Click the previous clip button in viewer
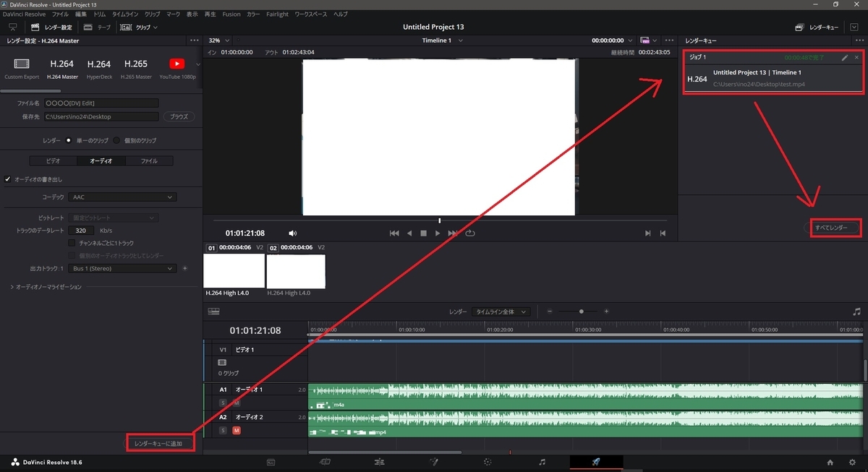The height and width of the screenshot is (472, 868). click(663, 233)
